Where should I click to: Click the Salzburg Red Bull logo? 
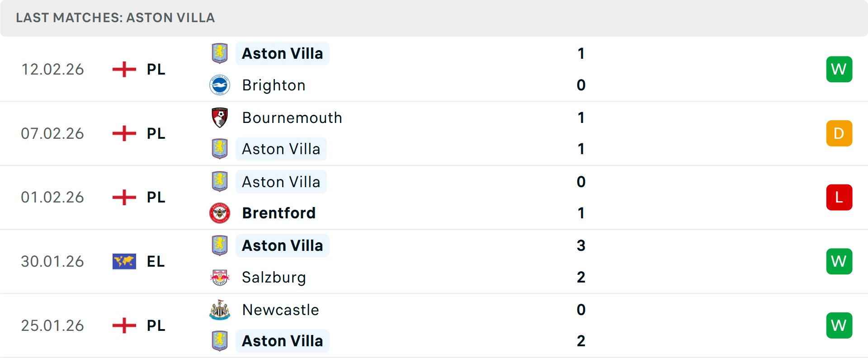coord(220,277)
